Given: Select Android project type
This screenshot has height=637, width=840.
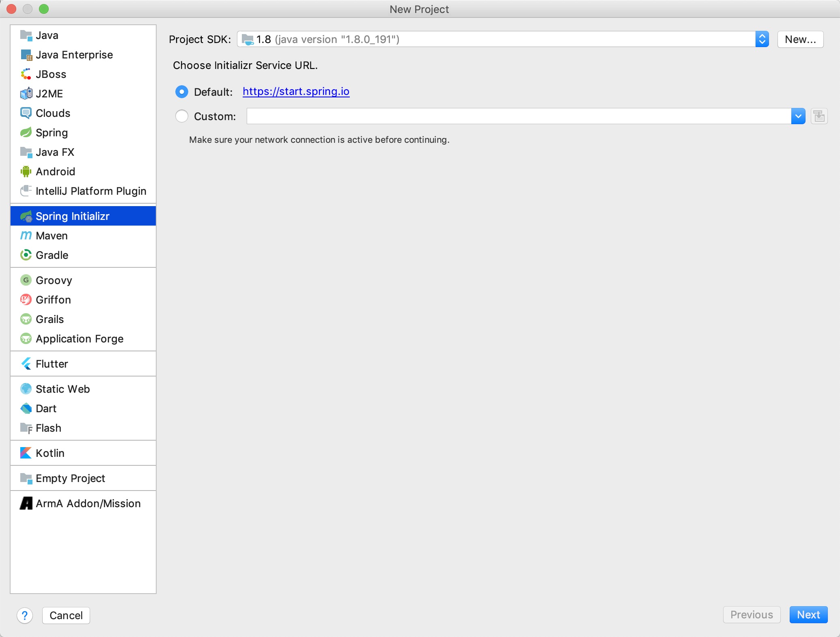Looking at the screenshot, I should point(83,172).
